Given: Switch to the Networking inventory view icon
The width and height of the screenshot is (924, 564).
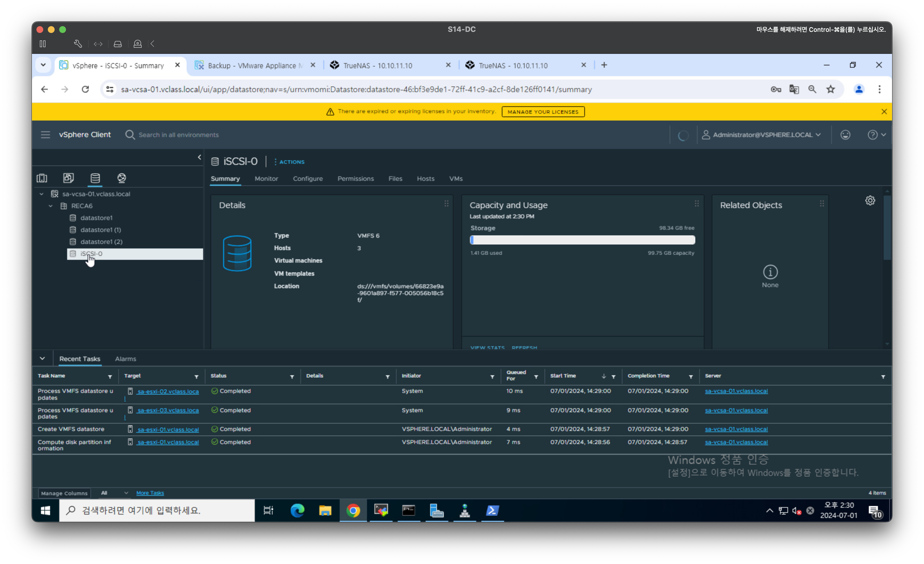Looking at the screenshot, I should [121, 178].
